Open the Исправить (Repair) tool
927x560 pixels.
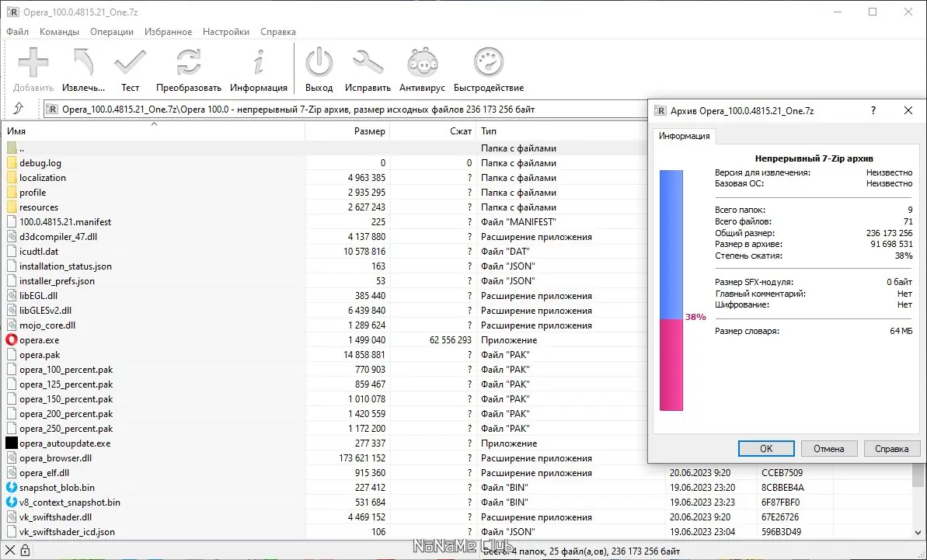[x=368, y=62]
